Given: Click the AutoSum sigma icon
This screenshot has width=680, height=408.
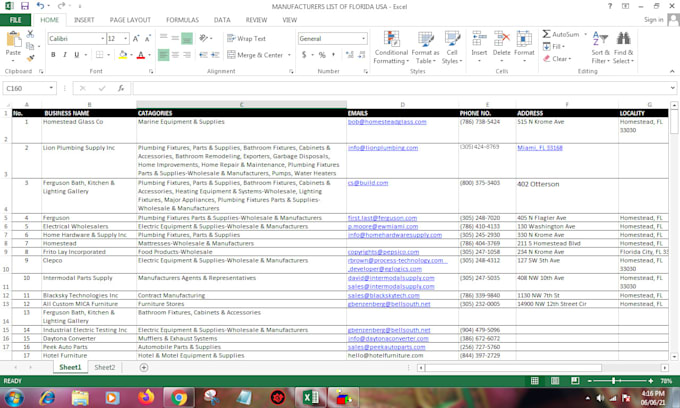Looking at the screenshot, I should tap(546, 34).
